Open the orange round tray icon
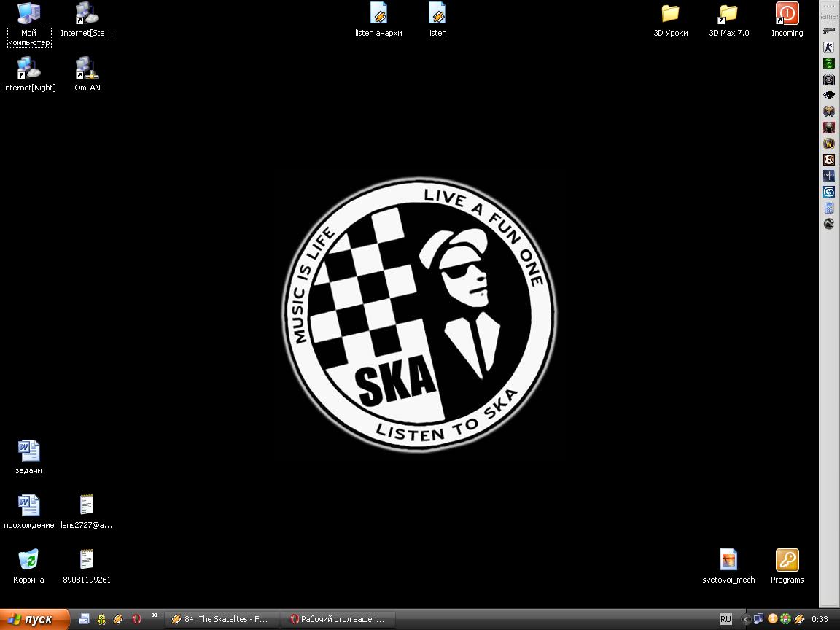The height and width of the screenshot is (630, 840). click(772, 619)
